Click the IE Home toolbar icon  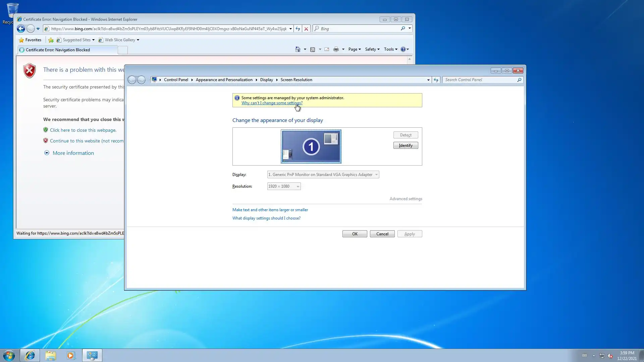[x=298, y=49]
